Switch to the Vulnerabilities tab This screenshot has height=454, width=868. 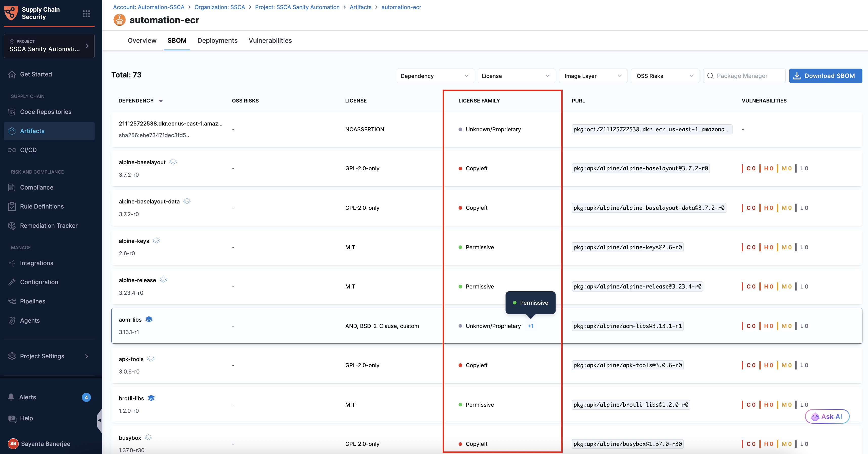click(x=270, y=40)
